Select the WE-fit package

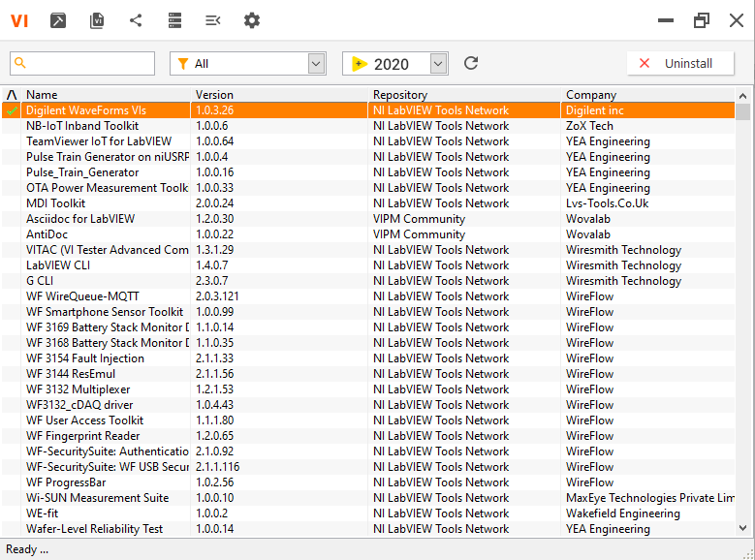(368, 513)
